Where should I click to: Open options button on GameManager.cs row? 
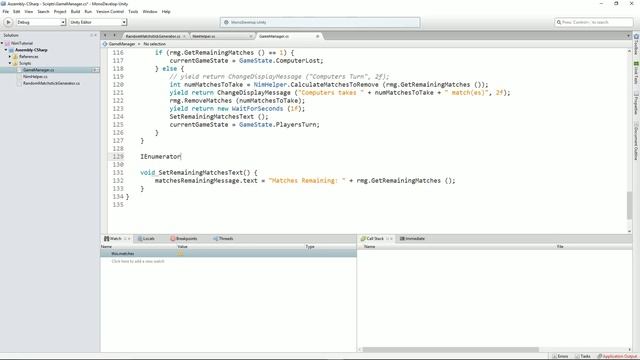tap(95, 70)
